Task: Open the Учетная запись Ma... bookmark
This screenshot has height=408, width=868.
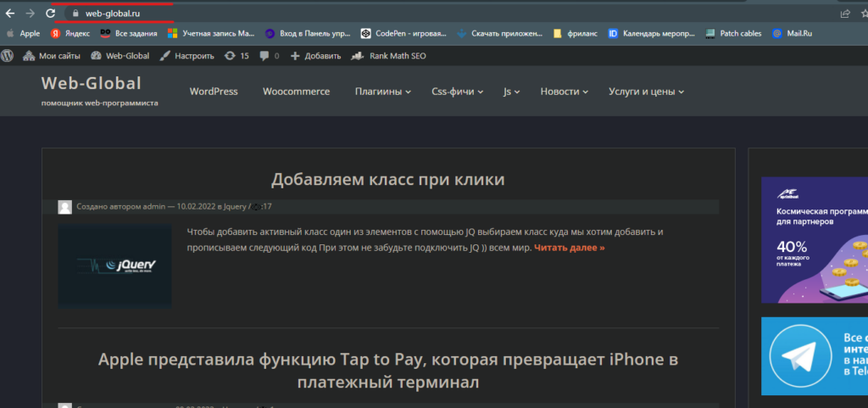Action: coord(211,33)
